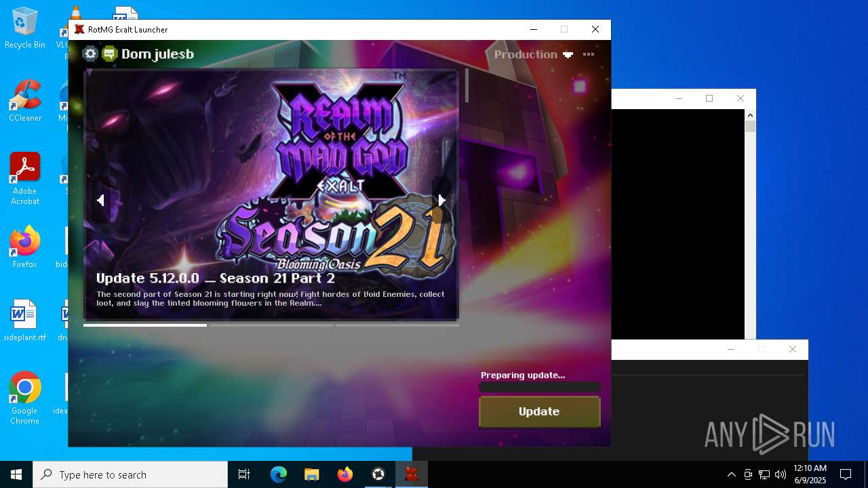Go to next news slide arrow

click(441, 200)
